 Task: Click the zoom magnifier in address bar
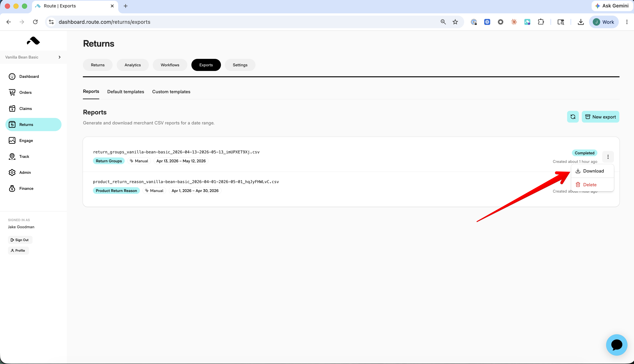tap(443, 22)
